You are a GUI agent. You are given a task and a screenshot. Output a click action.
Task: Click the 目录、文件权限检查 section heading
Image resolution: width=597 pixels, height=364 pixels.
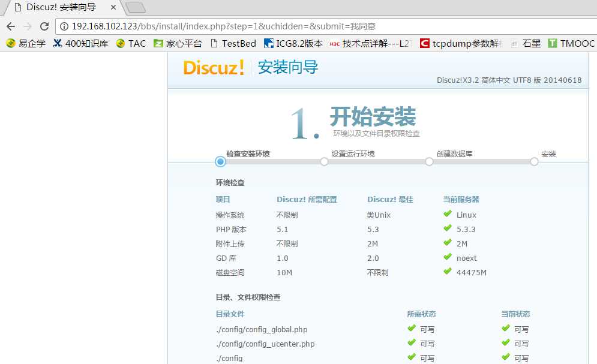(248, 297)
